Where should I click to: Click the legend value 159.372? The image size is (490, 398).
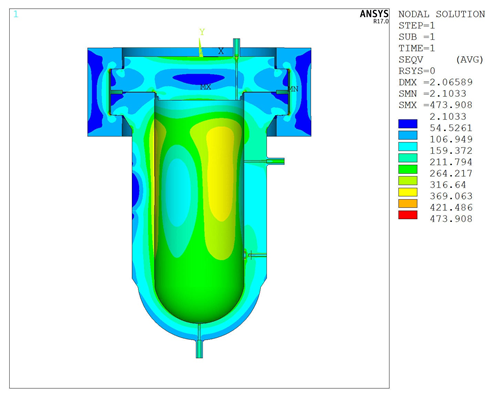(x=451, y=151)
